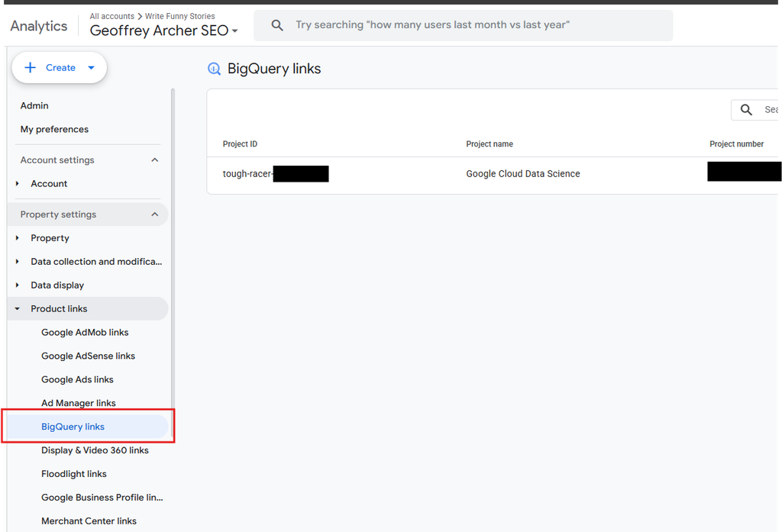Focus the BigQuery links table search field

755,110
